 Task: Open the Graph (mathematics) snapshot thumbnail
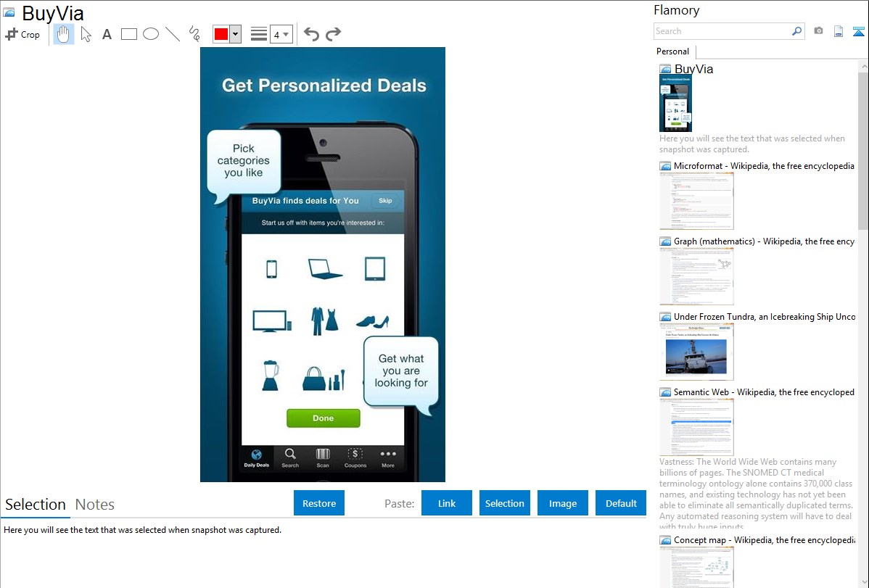click(696, 276)
